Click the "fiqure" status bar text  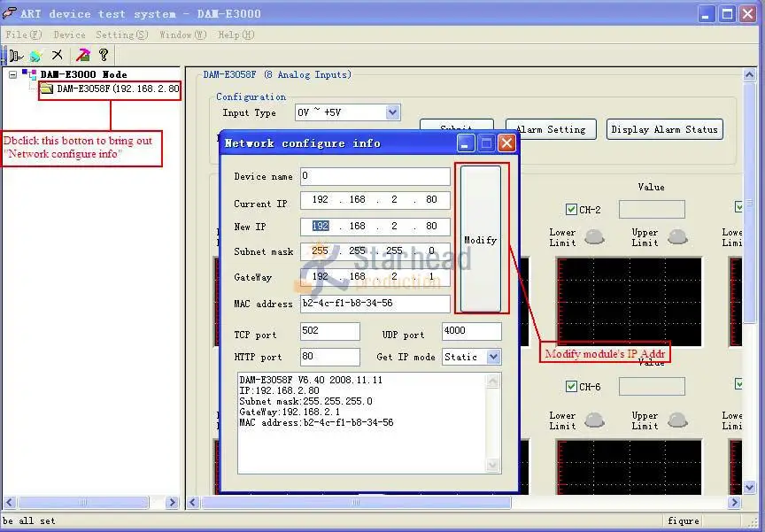coord(684,520)
